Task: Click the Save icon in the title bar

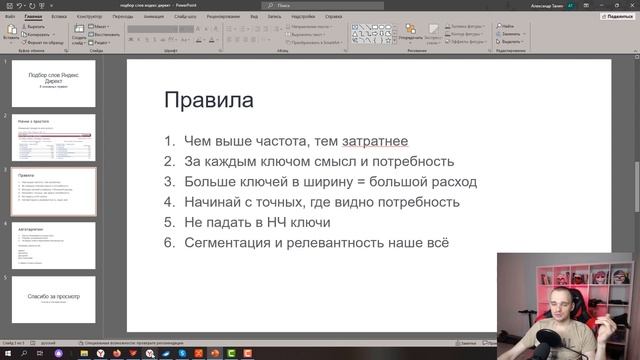Action: 9,6
